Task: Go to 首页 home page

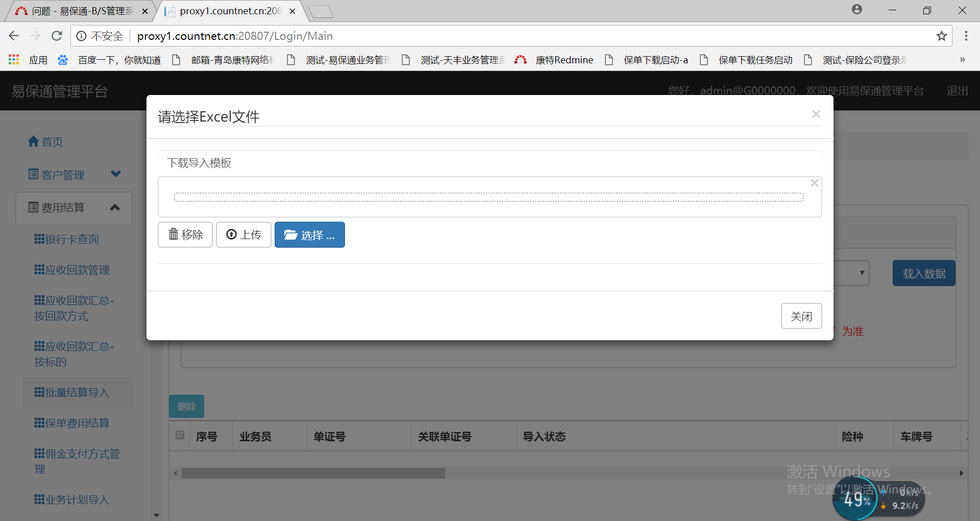Action: (45, 141)
